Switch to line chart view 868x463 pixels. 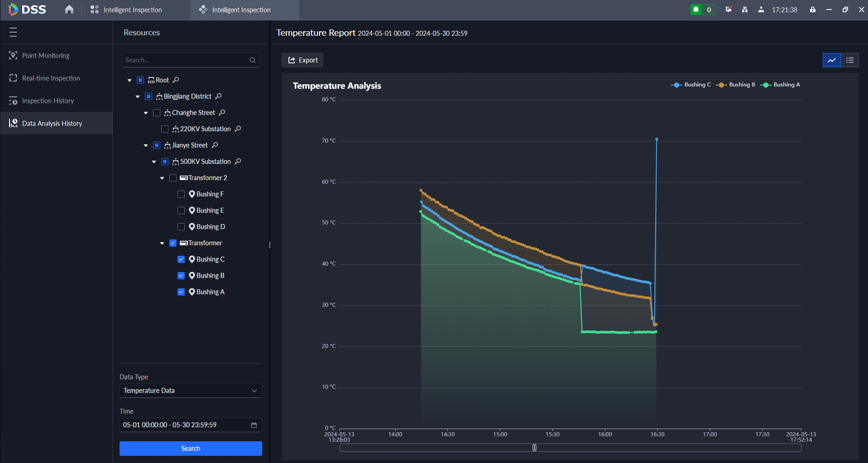click(x=831, y=60)
